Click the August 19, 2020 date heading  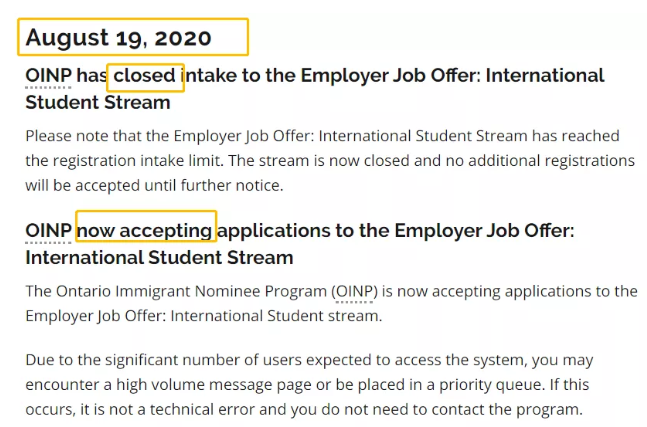(119, 38)
